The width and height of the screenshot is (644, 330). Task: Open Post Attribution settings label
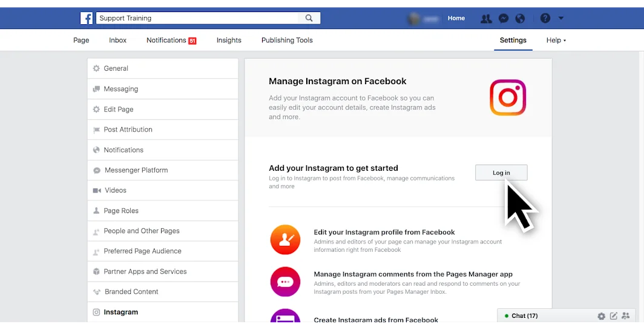point(128,130)
